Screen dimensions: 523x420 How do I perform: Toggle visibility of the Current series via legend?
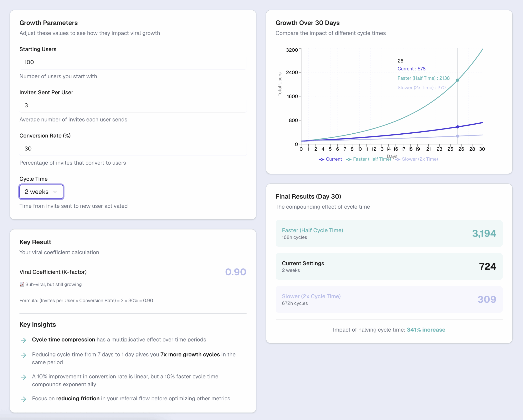coord(334,159)
